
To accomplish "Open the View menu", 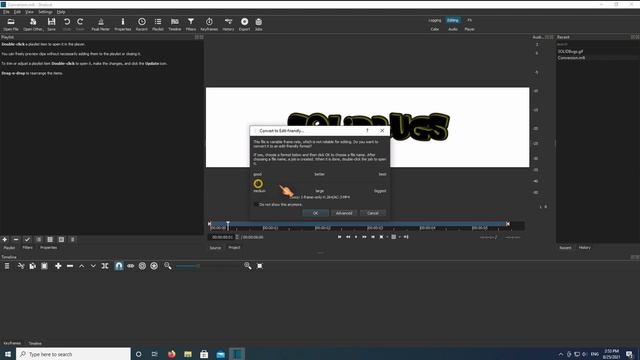I will (x=29, y=12).
